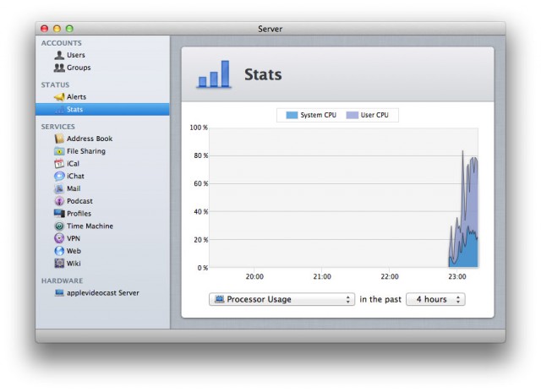Click the 80 % axis label
541x392 pixels.
[x=201, y=155]
